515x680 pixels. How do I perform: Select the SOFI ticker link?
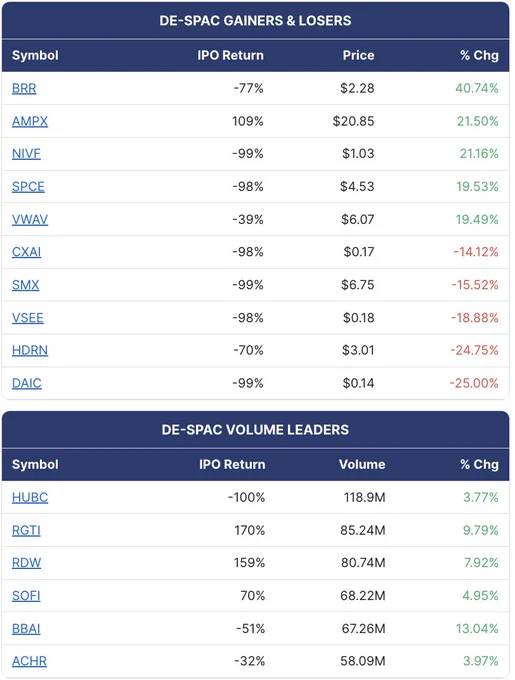tap(26, 596)
